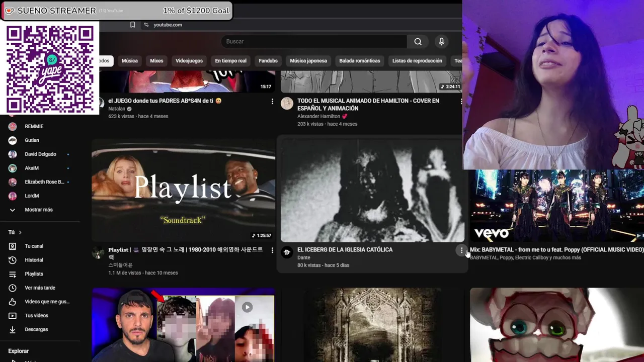Image resolution: width=644 pixels, height=362 pixels.
Task: Play the green-eyed cartoon face thumbnail
Action: tap(556, 325)
